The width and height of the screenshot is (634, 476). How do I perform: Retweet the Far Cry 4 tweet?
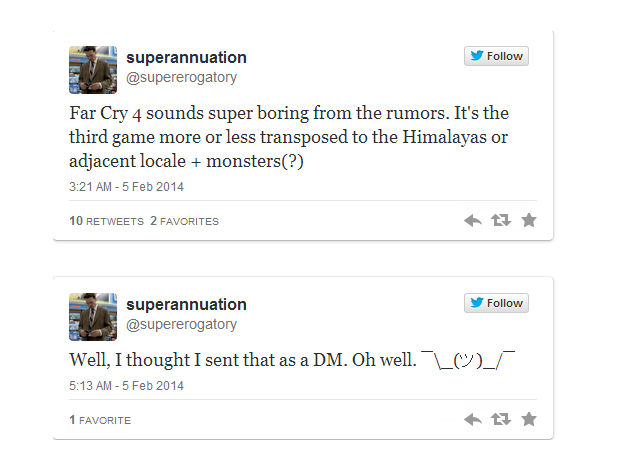501,220
